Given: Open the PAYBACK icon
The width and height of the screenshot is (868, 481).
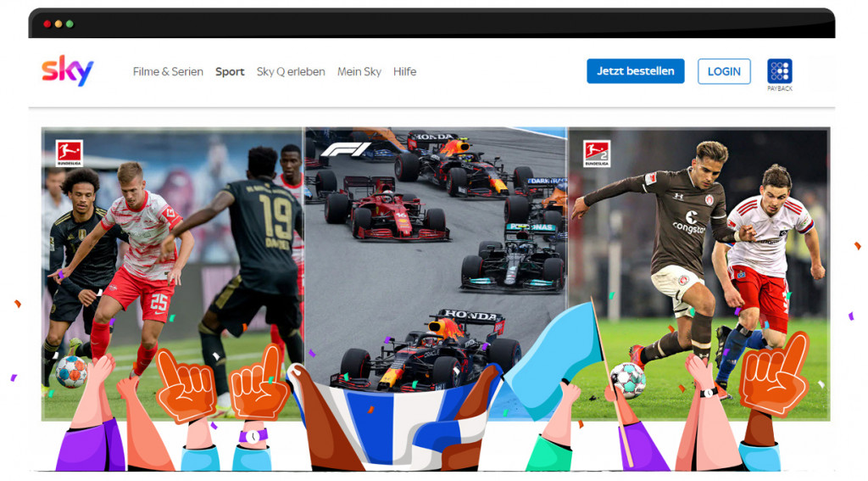Looking at the screenshot, I should point(779,72).
